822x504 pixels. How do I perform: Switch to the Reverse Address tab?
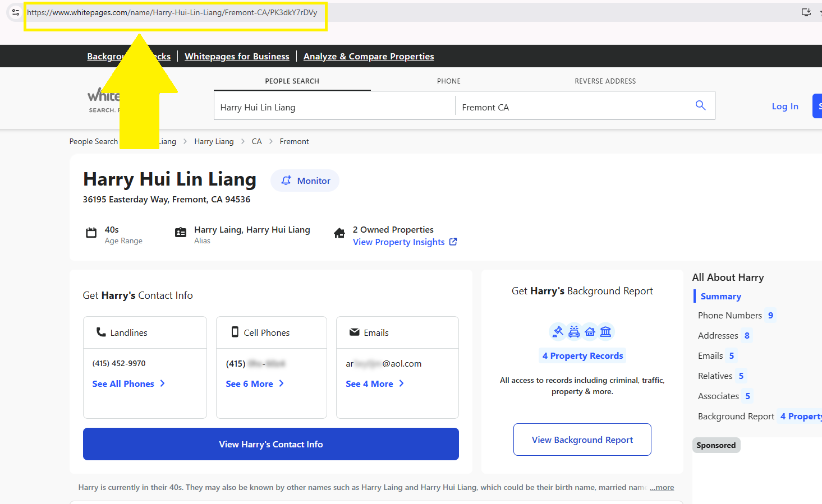point(605,81)
